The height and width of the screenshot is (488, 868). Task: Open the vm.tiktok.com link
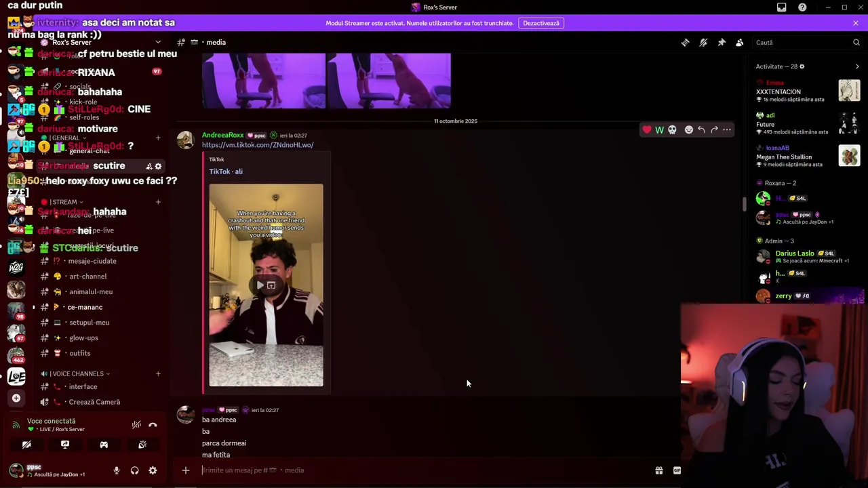click(258, 145)
